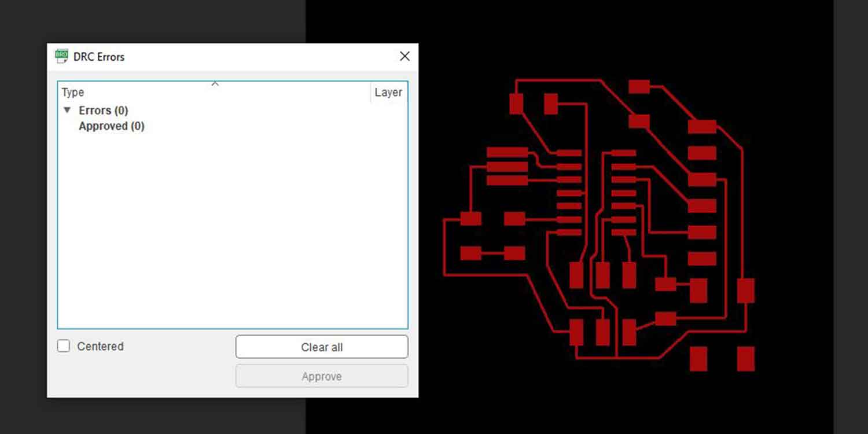Select the Approved (0) row
This screenshot has height=434, width=868.
coord(233,126)
